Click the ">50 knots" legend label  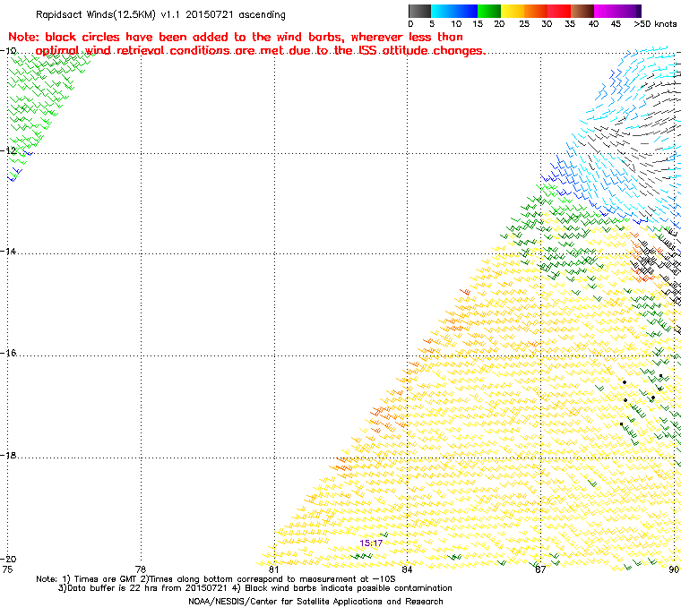coord(655,24)
